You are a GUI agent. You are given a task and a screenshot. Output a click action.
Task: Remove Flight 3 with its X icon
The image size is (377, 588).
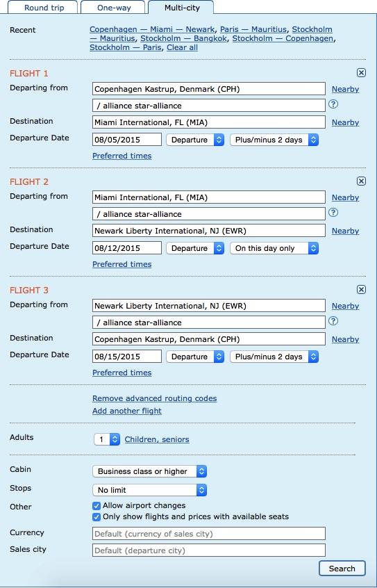[361, 290]
